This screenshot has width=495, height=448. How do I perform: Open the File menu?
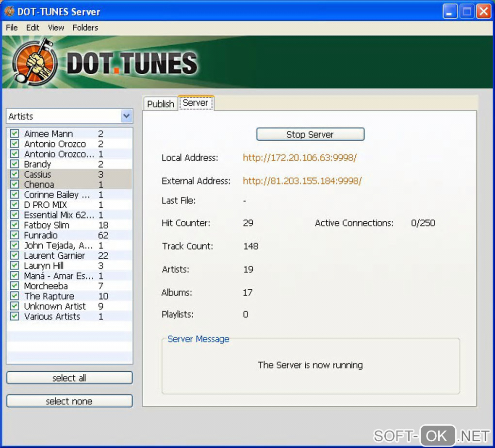(12, 28)
